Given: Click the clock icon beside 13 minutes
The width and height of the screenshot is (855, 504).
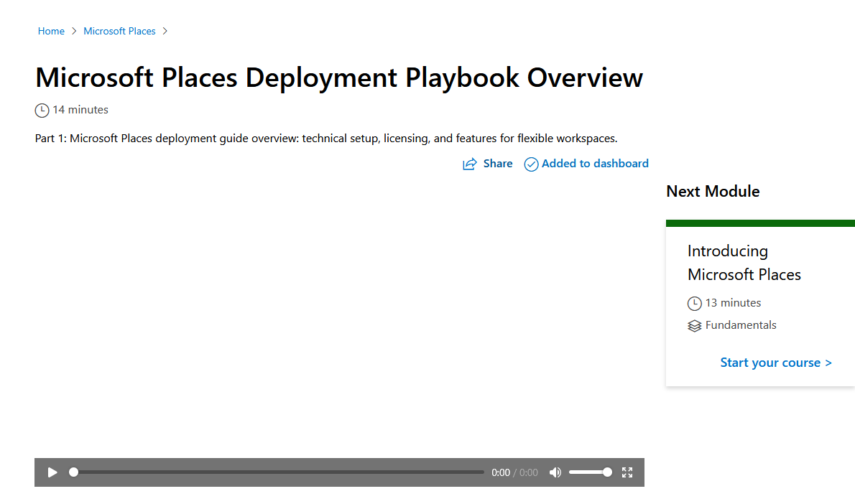Looking at the screenshot, I should pyautogui.click(x=694, y=303).
